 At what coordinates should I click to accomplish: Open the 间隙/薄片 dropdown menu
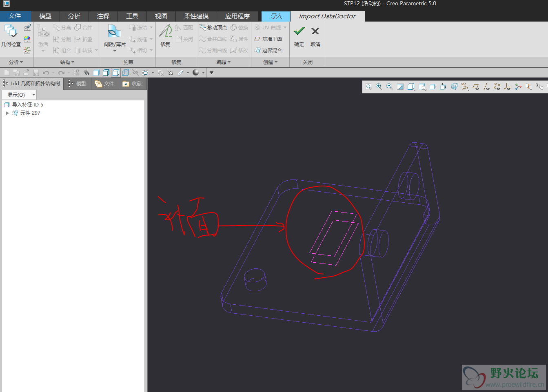click(x=115, y=51)
